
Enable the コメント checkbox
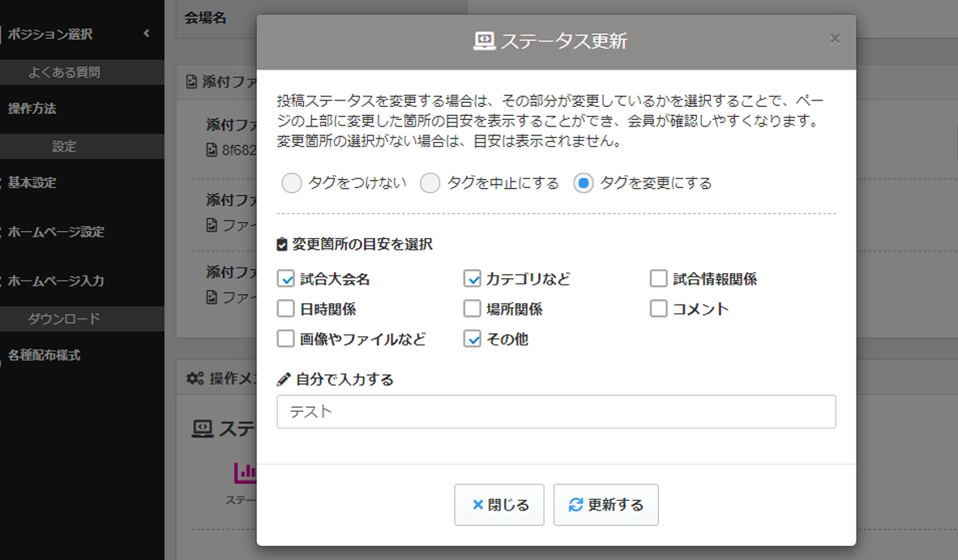(658, 309)
